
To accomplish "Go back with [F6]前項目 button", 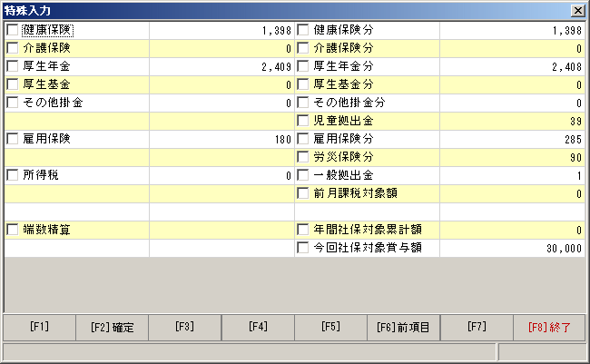I will 403,327.
